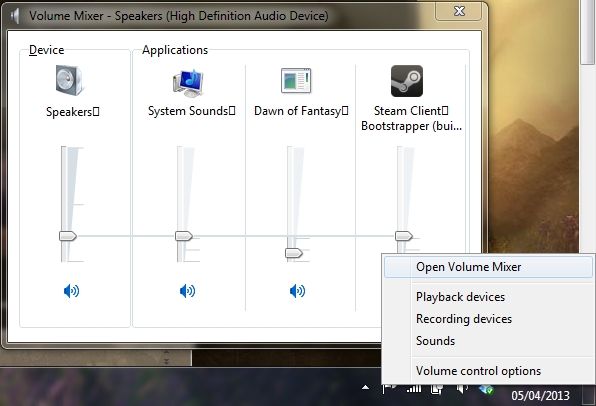Click the Steam Client volume slider handle
This screenshot has width=596, height=406.
[404, 236]
